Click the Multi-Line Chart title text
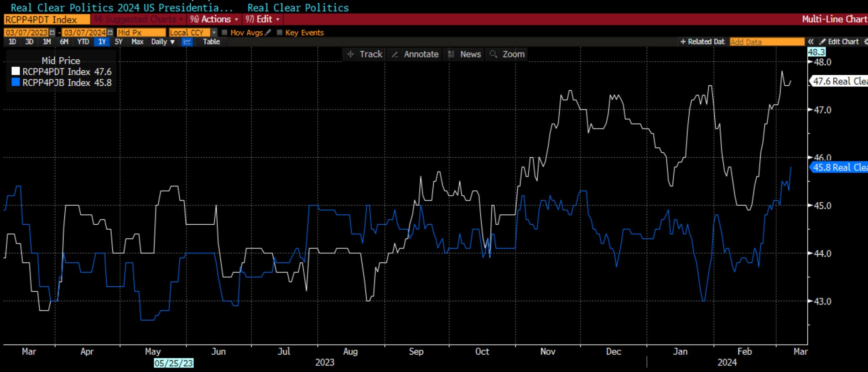The width and height of the screenshot is (868, 372). pyautogui.click(x=834, y=19)
